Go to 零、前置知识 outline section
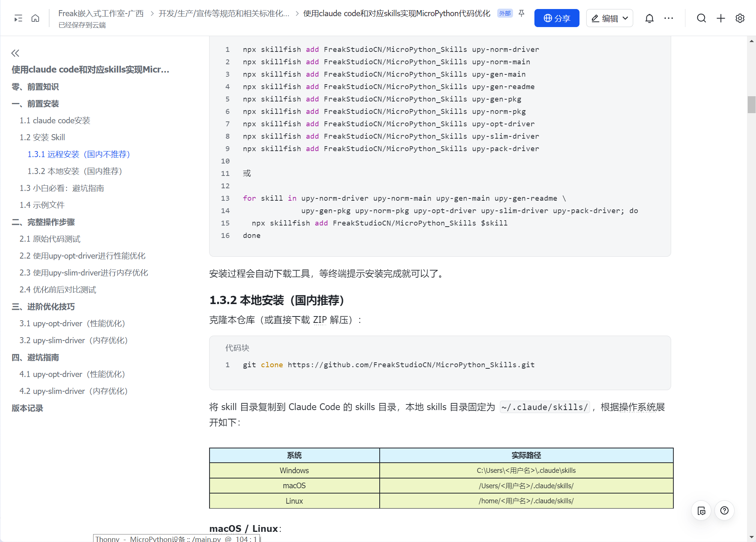The image size is (756, 542). click(35, 87)
